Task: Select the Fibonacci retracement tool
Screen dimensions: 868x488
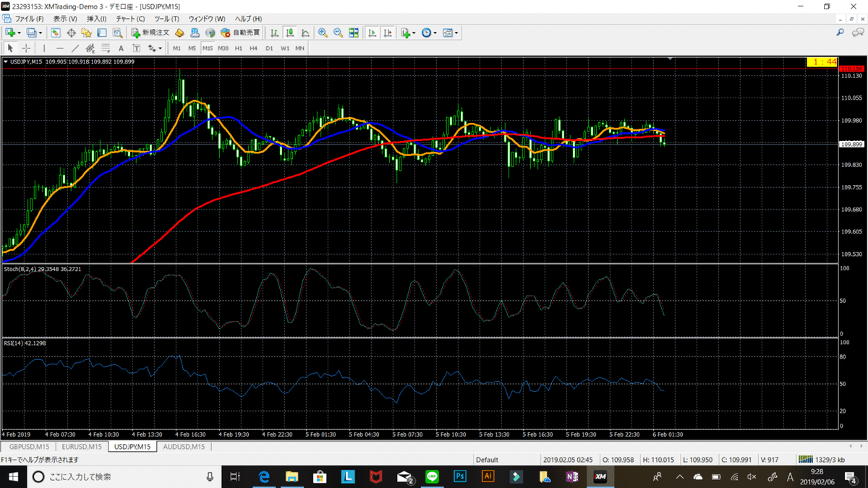Action: (x=106, y=48)
